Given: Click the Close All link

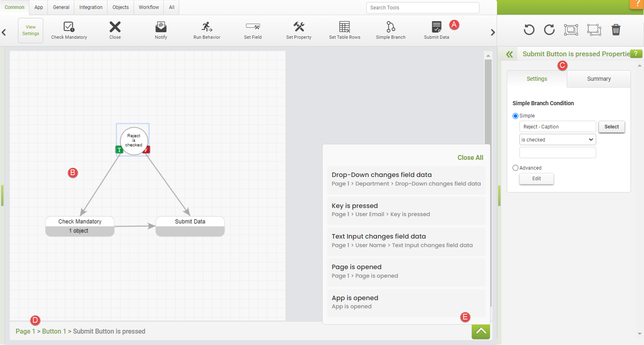Looking at the screenshot, I should coord(470,158).
